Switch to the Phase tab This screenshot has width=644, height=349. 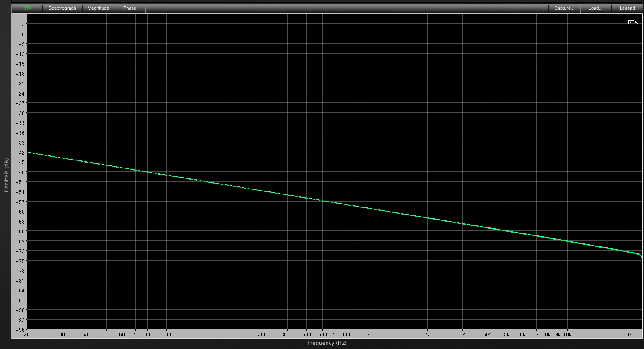tap(130, 8)
